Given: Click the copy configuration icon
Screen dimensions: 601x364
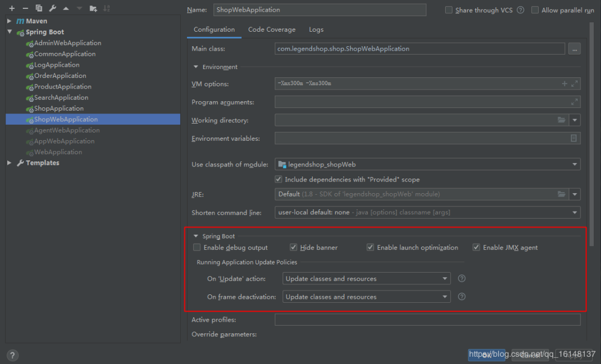Looking at the screenshot, I should click(39, 8).
